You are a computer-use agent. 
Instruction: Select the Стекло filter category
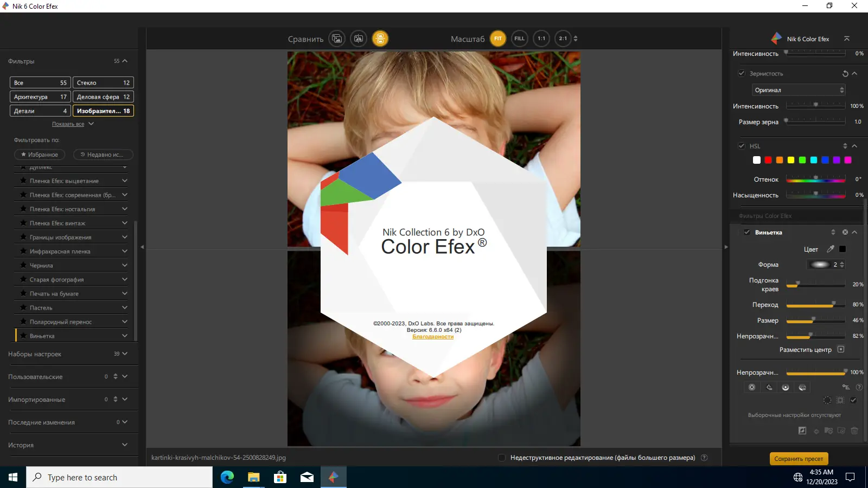coord(103,82)
